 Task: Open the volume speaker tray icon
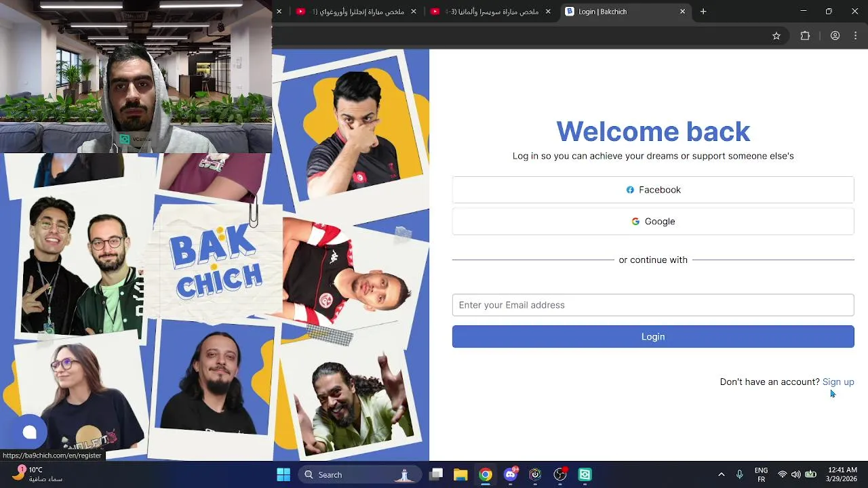tap(795, 474)
